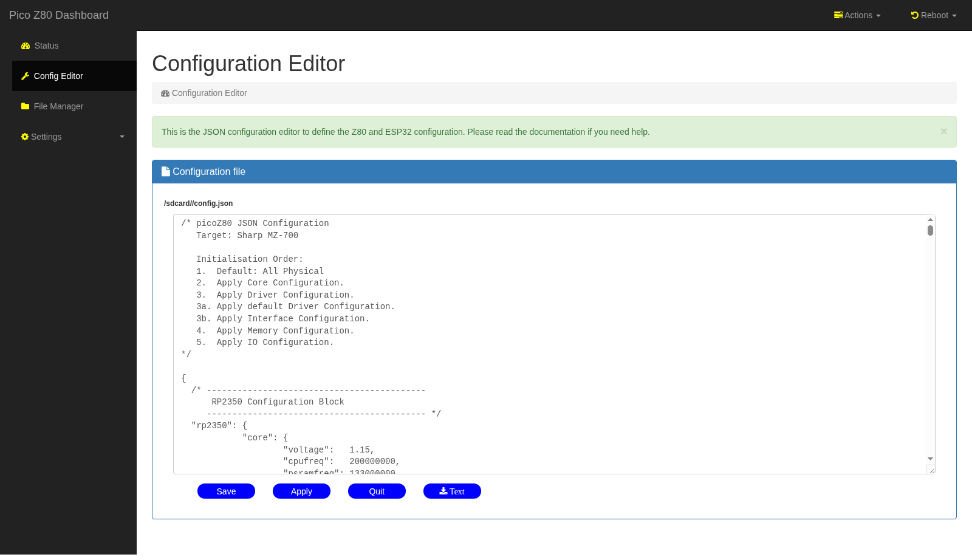Open the Reboot dropdown menu
The image size is (972, 560).
pyautogui.click(x=934, y=15)
